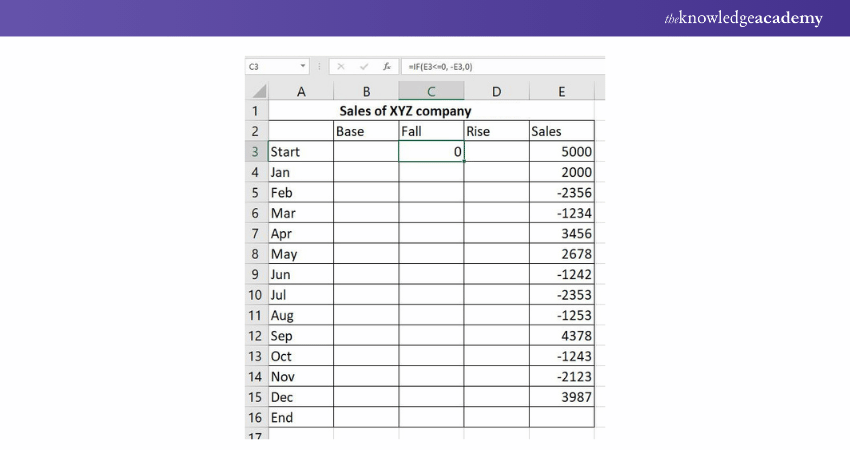Select the End label cell
Viewport: 850px width, 450px height.
pyautogui.click(x=300, y=417)
